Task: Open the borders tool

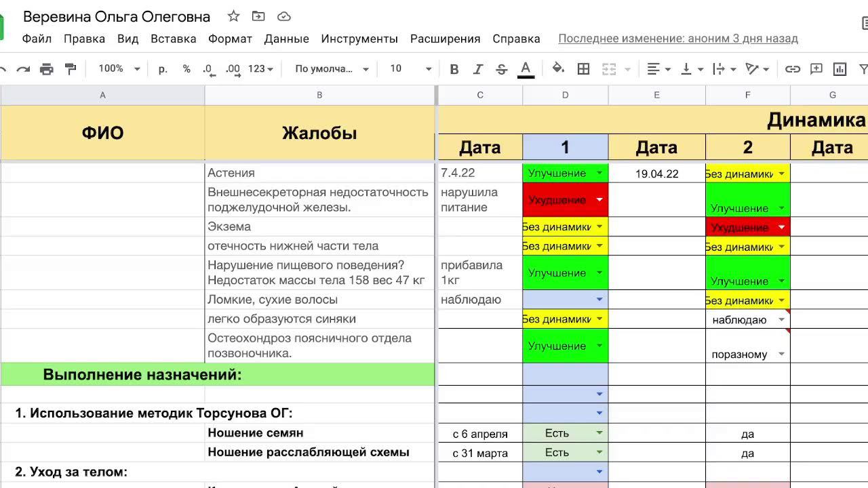Action: pyautogui.click(x=583, y=68)
